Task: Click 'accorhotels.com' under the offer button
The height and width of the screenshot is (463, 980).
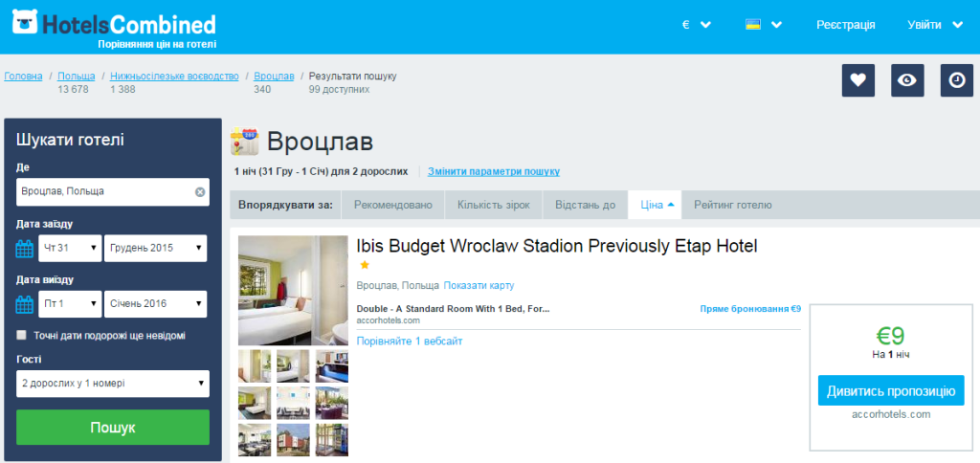Action: (891, 414)
